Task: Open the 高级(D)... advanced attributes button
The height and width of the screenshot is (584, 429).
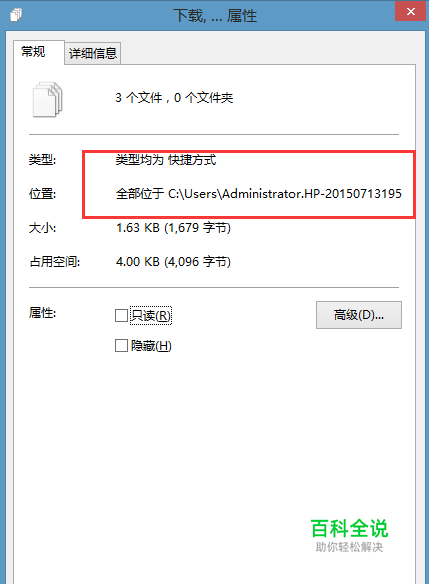Action: (359, 315)
